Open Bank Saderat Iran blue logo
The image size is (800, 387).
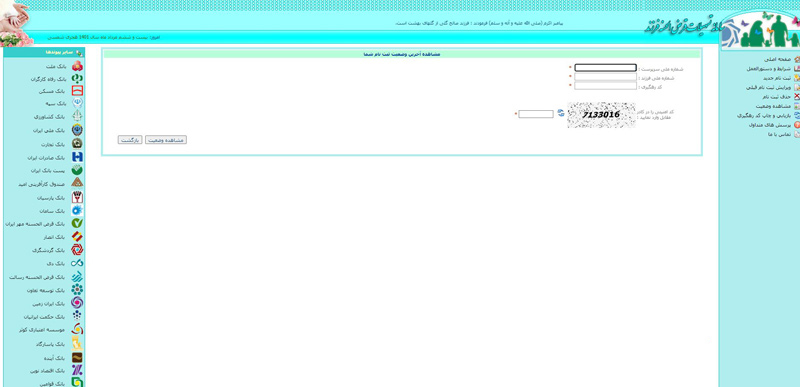(77, 157)
